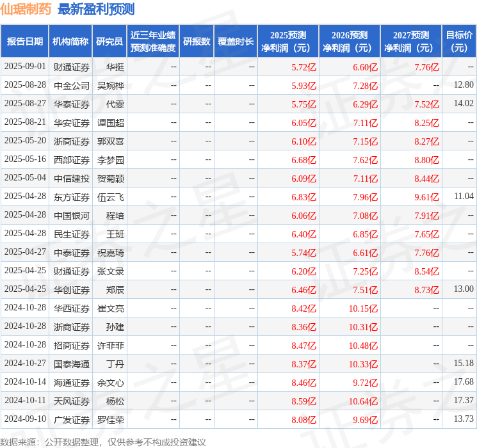Click the target price 11.04
Screen dimensions: 477x448
tap(464, 196)
